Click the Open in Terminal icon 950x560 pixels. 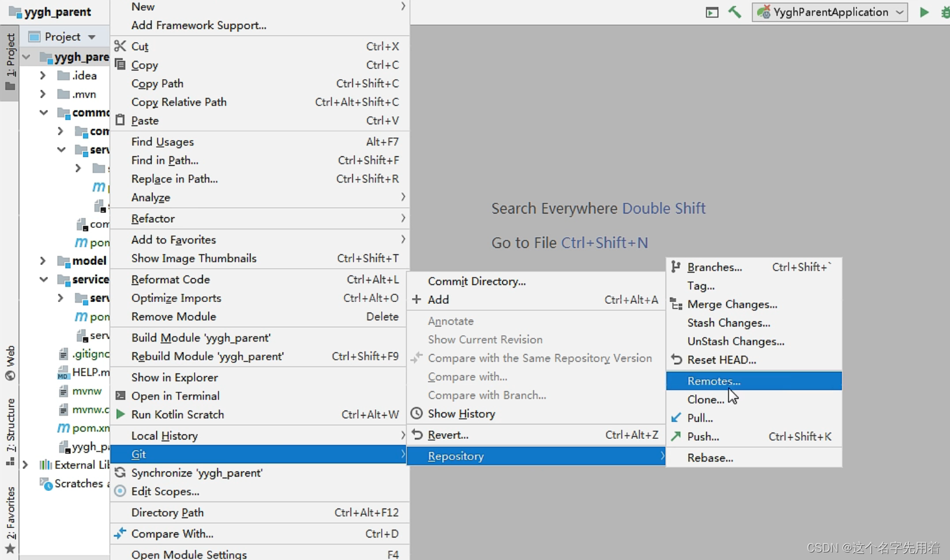120,396
